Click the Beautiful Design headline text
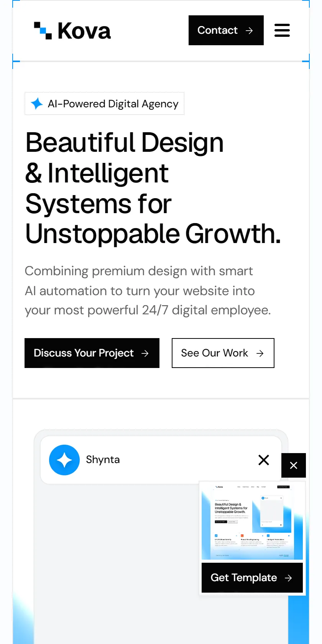The width and height of the screenshot is (322, 644). click(153, 188)
